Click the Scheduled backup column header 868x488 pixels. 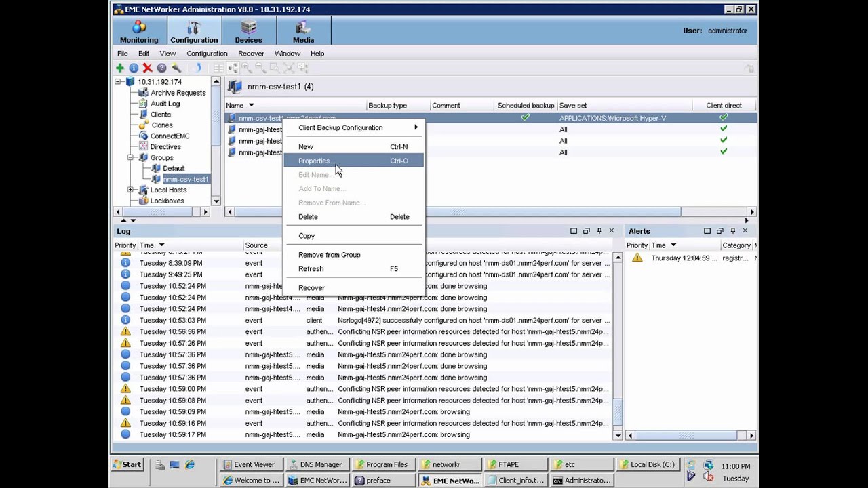(x=526, y=106)
